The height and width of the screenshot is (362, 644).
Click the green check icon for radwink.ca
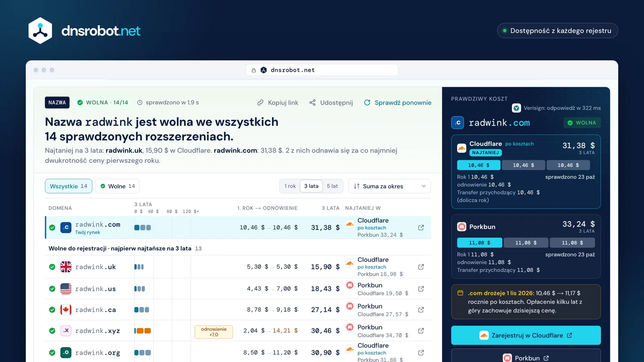[52, 310]
